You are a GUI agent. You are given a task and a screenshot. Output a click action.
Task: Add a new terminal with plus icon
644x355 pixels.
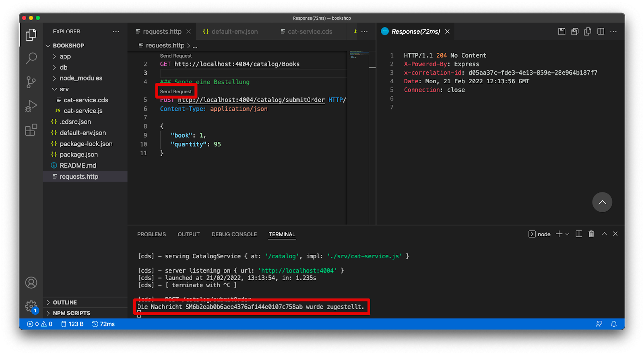559,234
